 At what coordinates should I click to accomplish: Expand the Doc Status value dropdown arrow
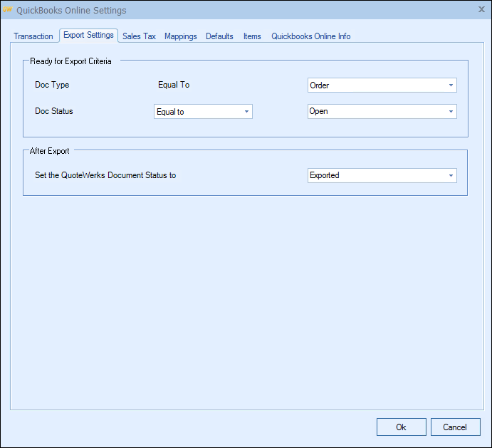tap(451, 112)
